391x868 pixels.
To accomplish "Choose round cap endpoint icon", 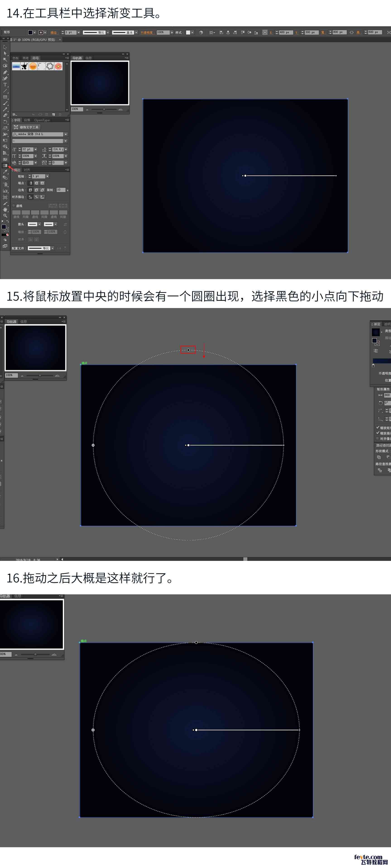I will 36,183.
